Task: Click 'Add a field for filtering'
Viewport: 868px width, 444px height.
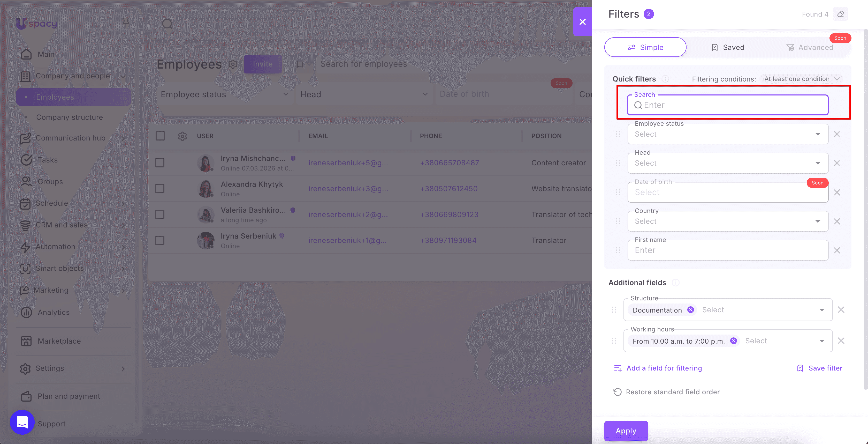Action: click(x=658, y=368)
